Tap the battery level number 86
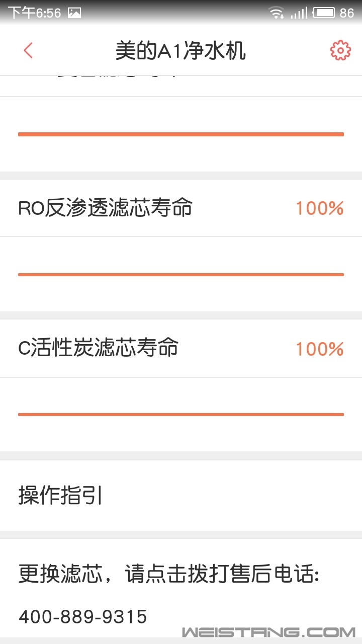Image resolution: width=362 pixels, height=644 pixels. pyautogui.click(x=347, y=13)
